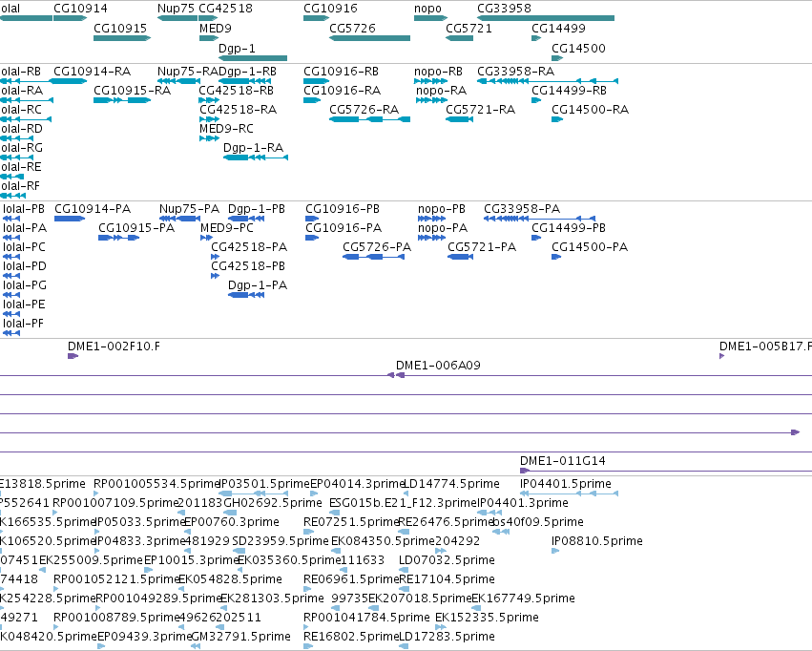Click the nopo gene label
812x651 pixels.
tap(427, 9)
